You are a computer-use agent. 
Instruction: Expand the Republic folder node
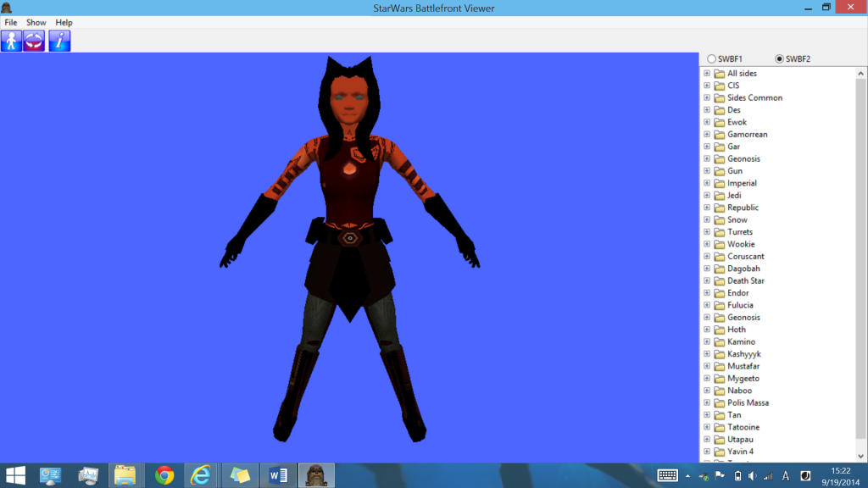pyautogui.click(x=707, y=208)
